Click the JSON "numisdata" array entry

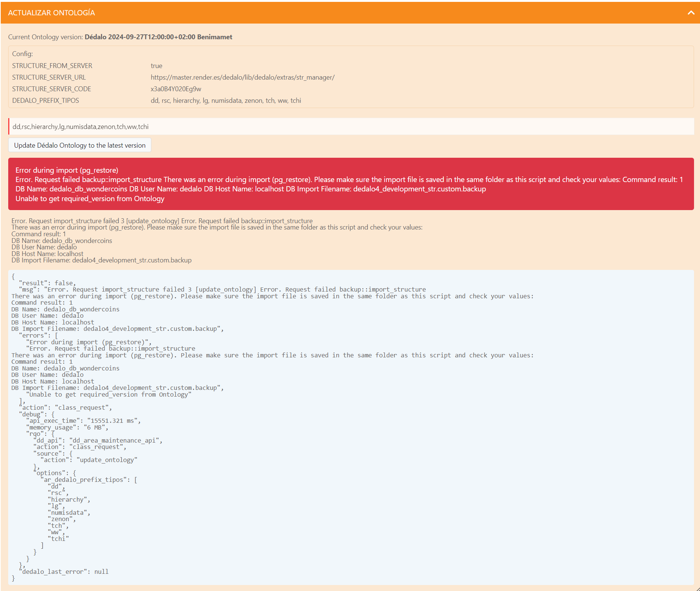69,512
